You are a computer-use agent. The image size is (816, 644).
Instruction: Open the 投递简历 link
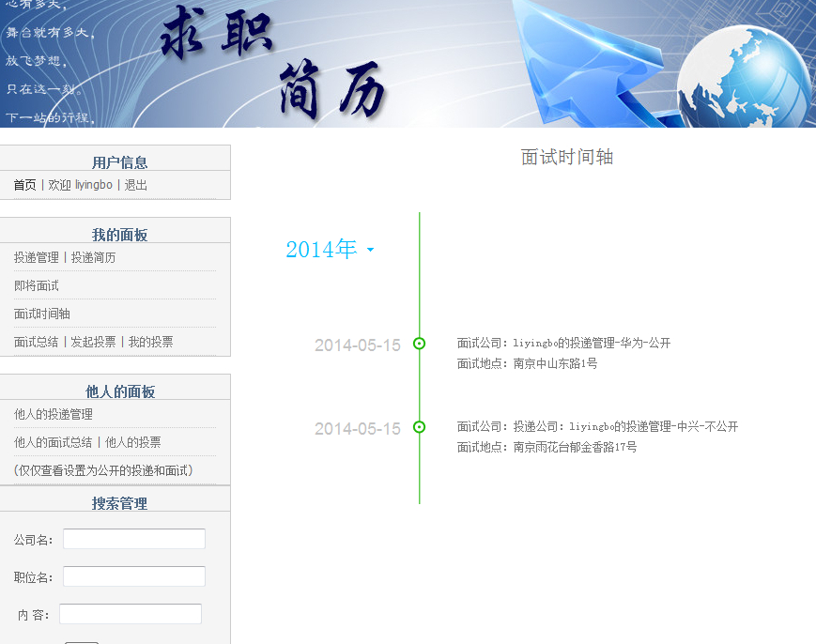(94, 257)
